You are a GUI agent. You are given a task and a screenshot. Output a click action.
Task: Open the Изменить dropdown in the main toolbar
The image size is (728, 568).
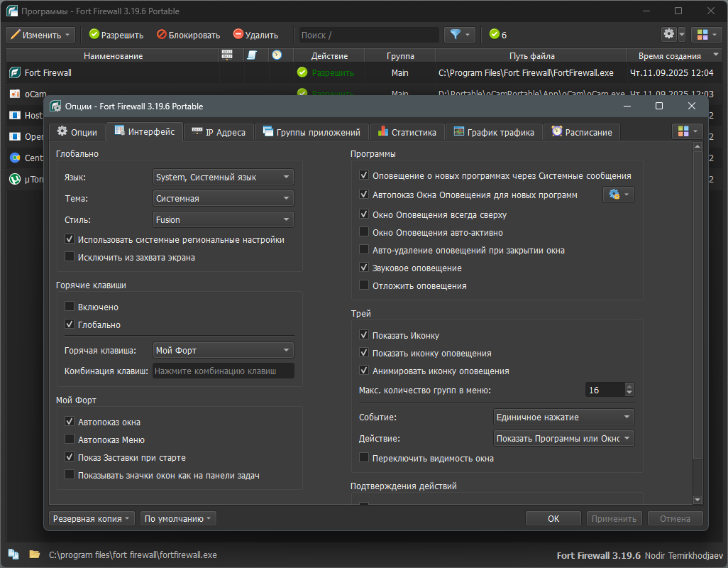coord(40,35)
